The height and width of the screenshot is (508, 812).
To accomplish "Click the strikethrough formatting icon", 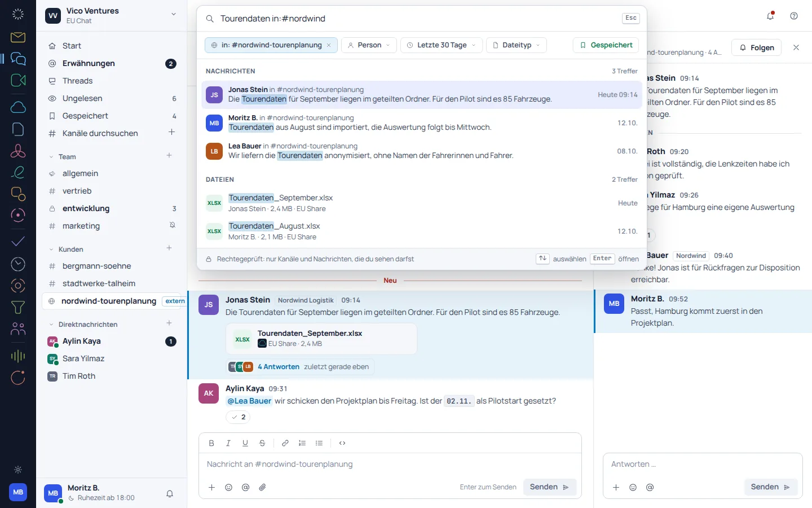I will pos(262,443).
